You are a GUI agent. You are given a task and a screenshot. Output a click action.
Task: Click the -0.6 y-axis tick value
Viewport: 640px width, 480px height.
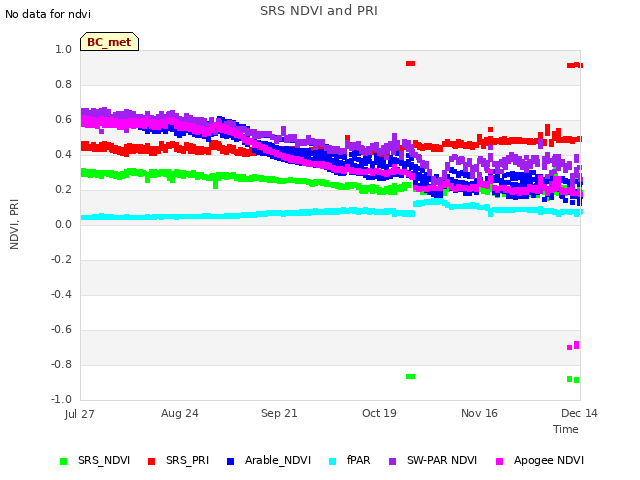tap(61, 329)
